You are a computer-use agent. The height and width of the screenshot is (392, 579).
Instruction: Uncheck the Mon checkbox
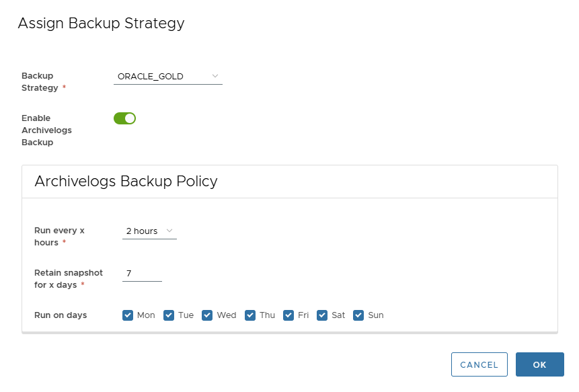click(127, 315)
